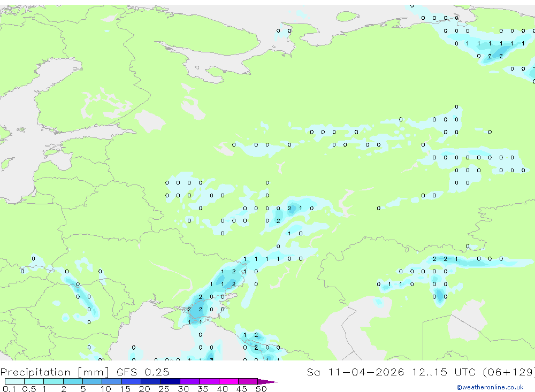Select the '12..15 UTC' time text

444,372
